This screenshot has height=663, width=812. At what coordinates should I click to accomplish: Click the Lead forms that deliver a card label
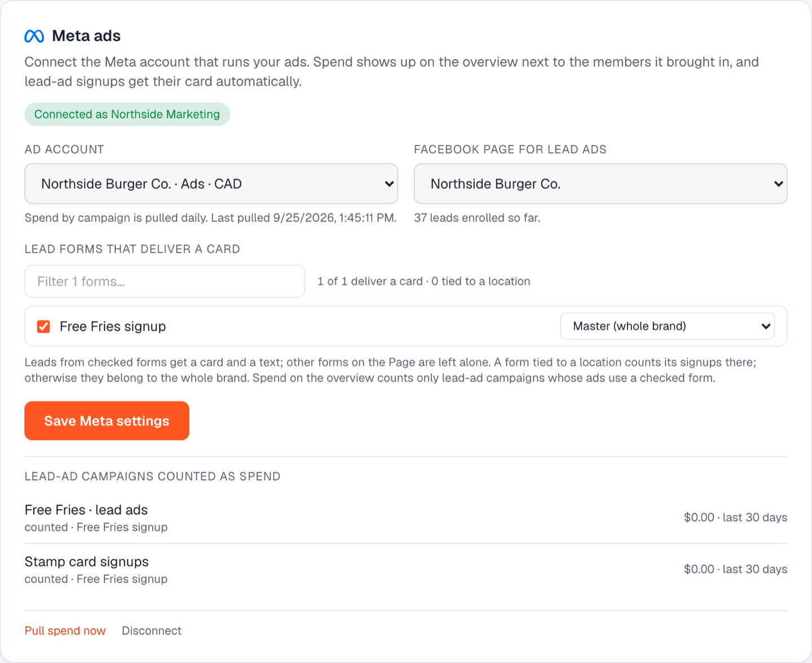pos(132,249)
